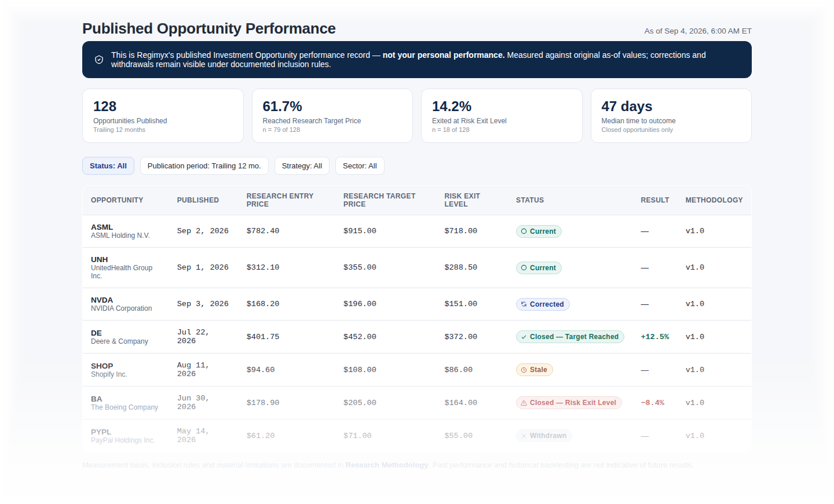
Task: Click the Sep 2, 2026 published date
Action: [203, 231]
